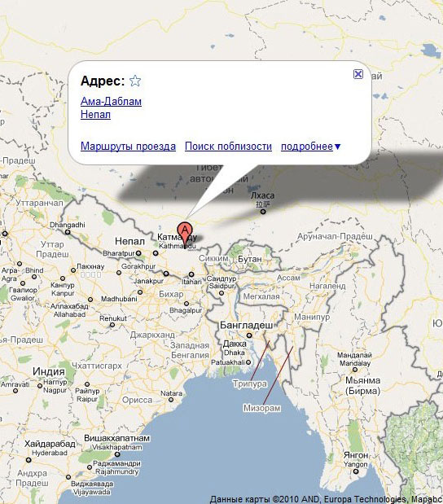Image resolution: width=443 pixels, height=504 pixels.
Task: Open the Ама-Даблам link
Action: point(111,101)
